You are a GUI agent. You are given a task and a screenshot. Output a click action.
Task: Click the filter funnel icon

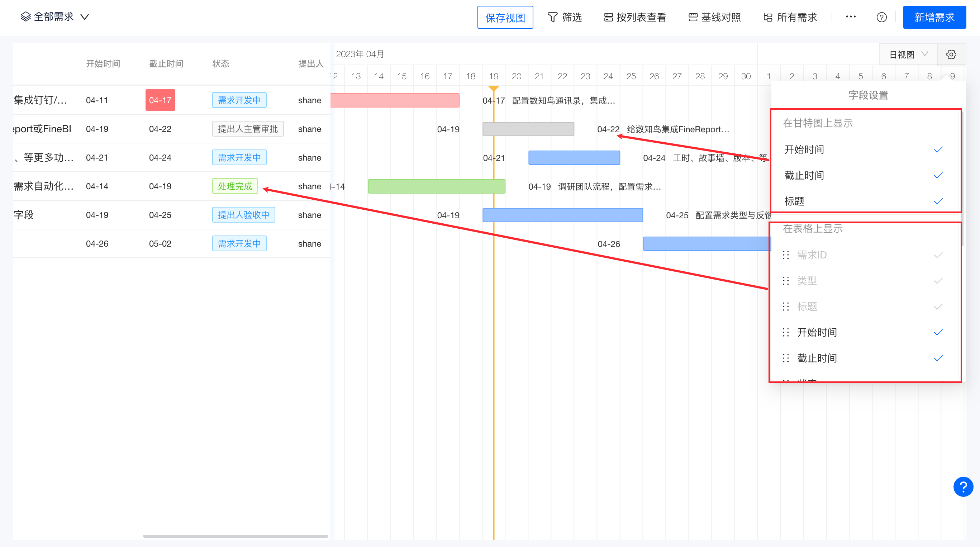[x=552, y=17]
